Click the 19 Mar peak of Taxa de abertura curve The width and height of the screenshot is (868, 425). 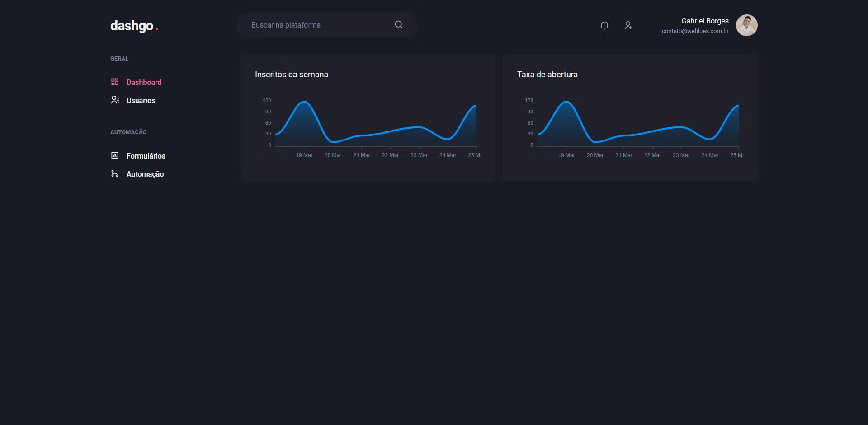click(566, 102)
